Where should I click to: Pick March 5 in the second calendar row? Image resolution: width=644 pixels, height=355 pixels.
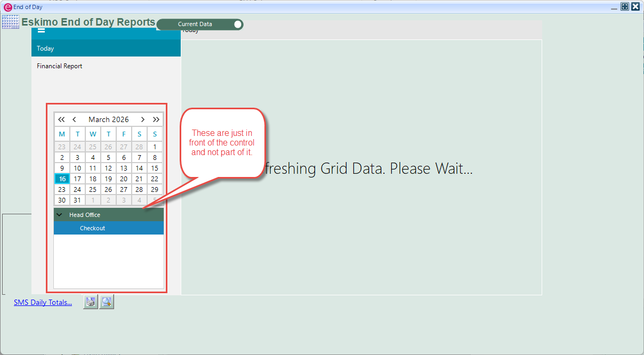tap(108, 157)
